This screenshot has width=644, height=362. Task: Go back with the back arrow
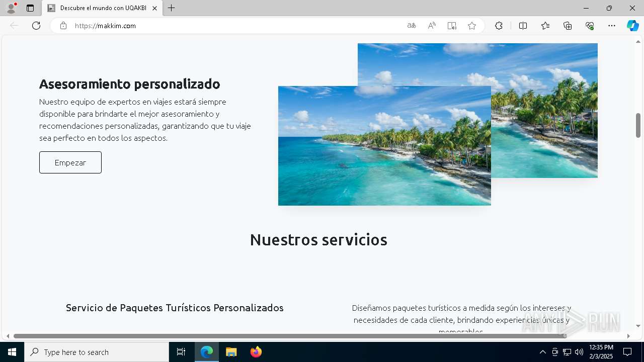click(x=14, y=26)
